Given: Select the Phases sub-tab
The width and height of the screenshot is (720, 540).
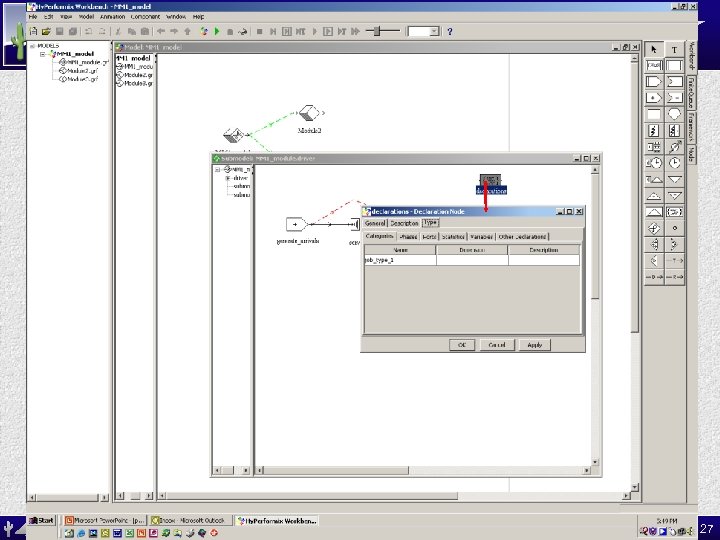Looking at the screenshot, I should pyautogui.click(x=408, y=236).
